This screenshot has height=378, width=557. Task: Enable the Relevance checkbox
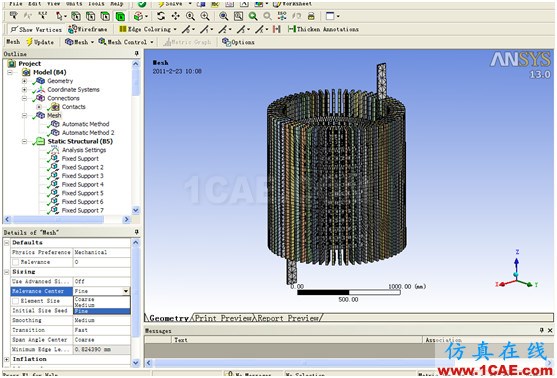(x=15, y=262)
